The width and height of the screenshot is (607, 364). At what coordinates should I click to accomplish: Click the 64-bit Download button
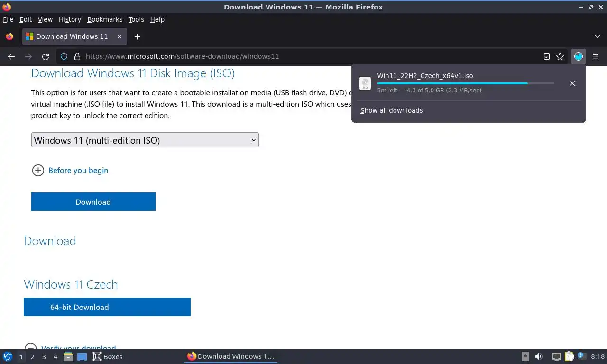click(107, 307)
